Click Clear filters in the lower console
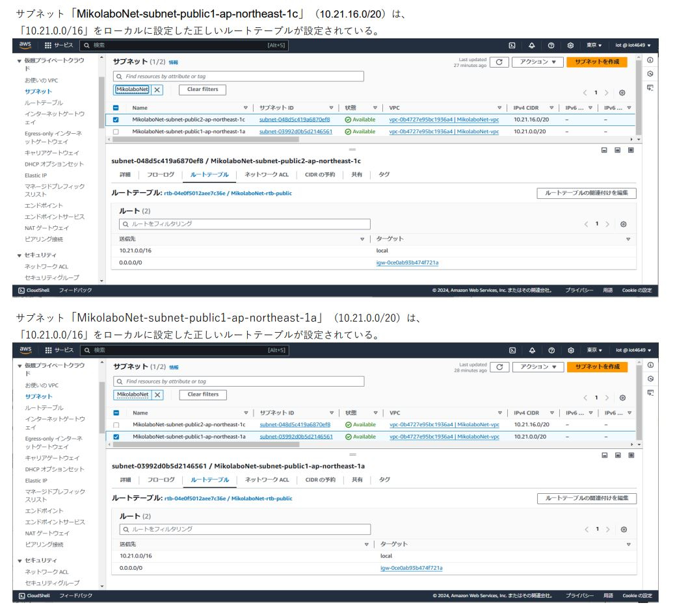 pyautogui.click(x=203, y=394)
